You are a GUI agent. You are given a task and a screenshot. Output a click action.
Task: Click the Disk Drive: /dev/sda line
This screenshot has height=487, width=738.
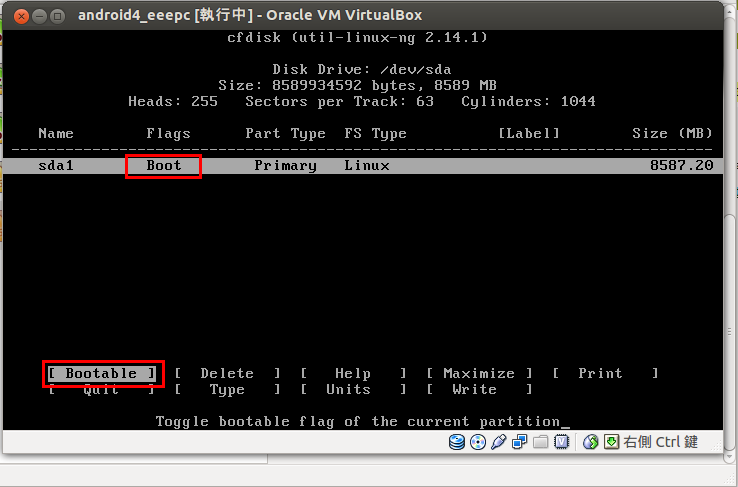(362, 70)
